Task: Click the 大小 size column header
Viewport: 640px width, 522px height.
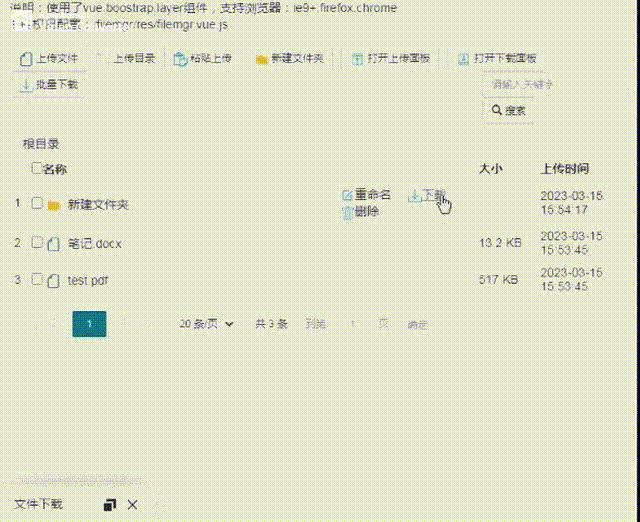Action: (491, 169)
